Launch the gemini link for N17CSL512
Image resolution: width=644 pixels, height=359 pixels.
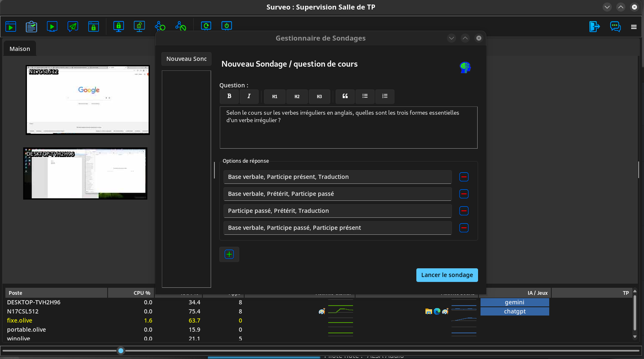514,302
